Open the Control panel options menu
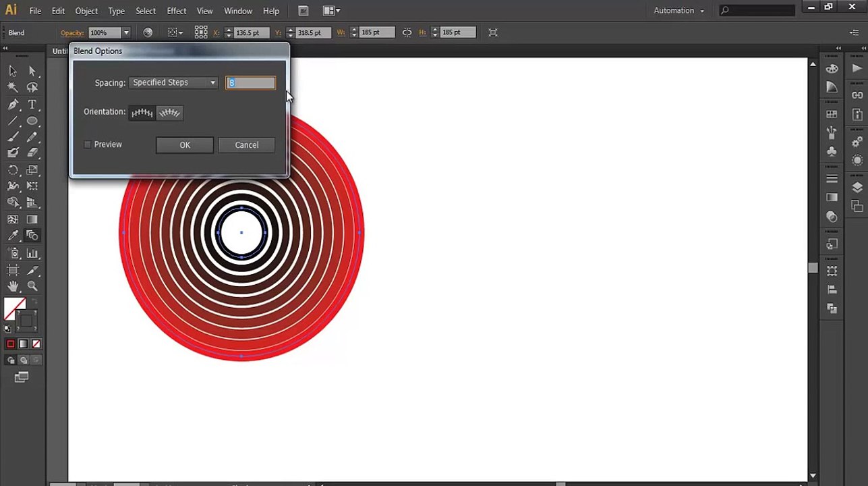Image resolution: width=868 pixels, height=486 pixels. point(855,32)
